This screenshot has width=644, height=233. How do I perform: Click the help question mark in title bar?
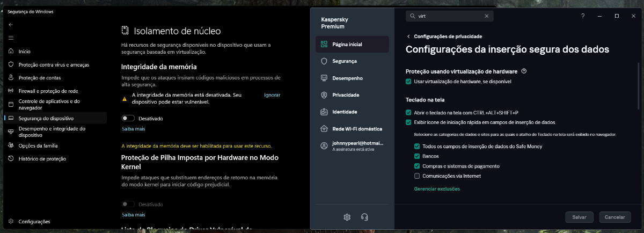[583, 16]
